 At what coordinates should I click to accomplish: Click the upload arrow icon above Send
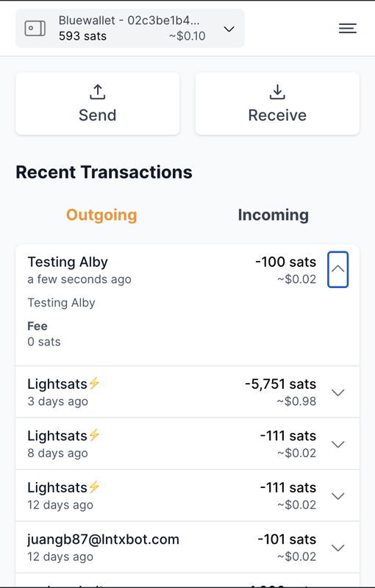pos(98,92)
